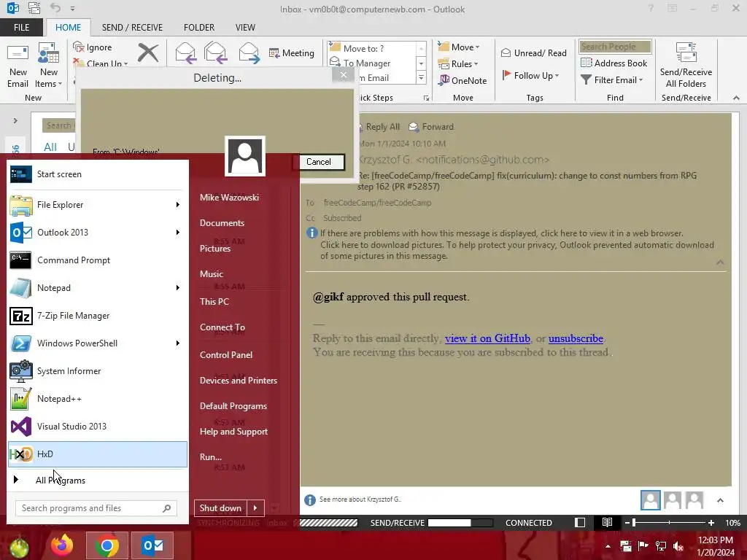Click the zoom slider in status bar
Viewport: 747px width, 560px height.
[670, 523]
